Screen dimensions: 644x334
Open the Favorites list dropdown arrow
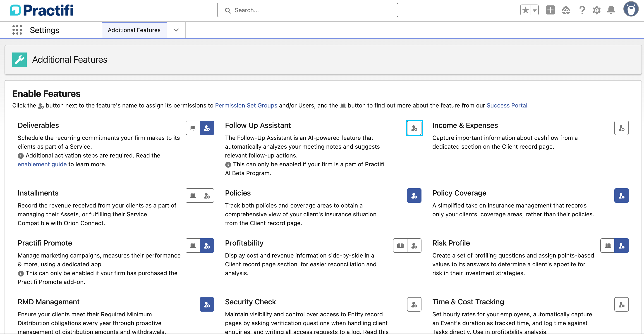coord(534,10)
